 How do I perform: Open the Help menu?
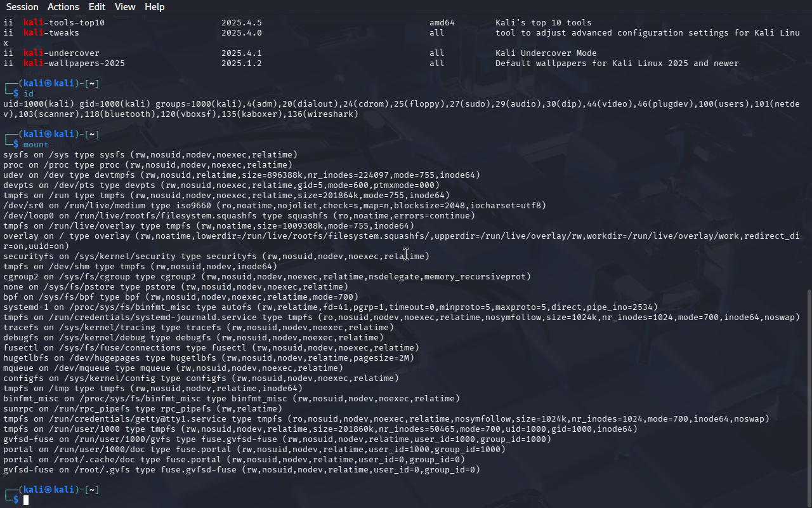(x=154, y=7)
